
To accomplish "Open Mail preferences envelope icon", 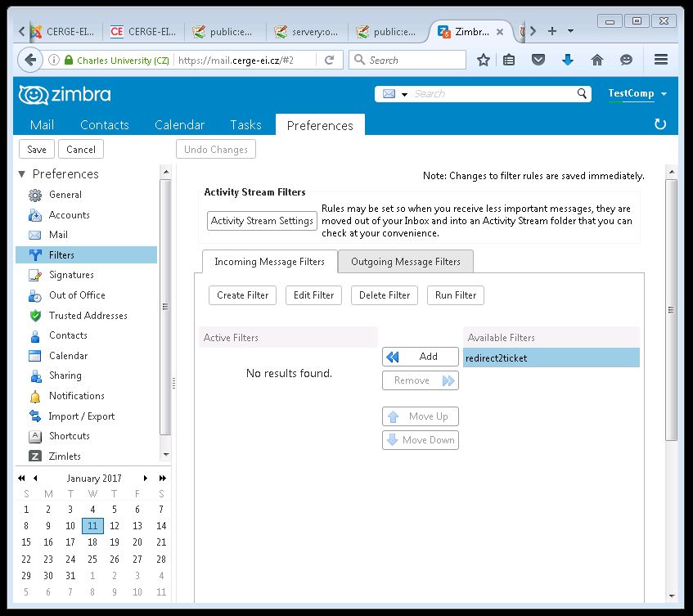I will click(35, 235).
